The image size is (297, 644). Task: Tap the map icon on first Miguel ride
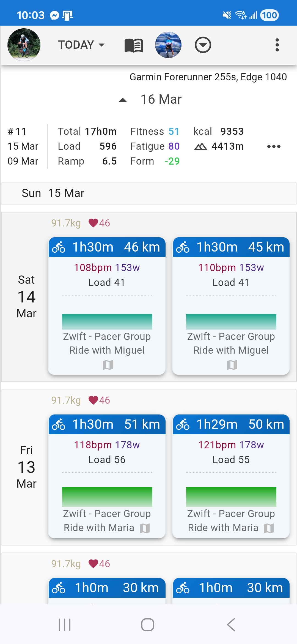[108, 365]
